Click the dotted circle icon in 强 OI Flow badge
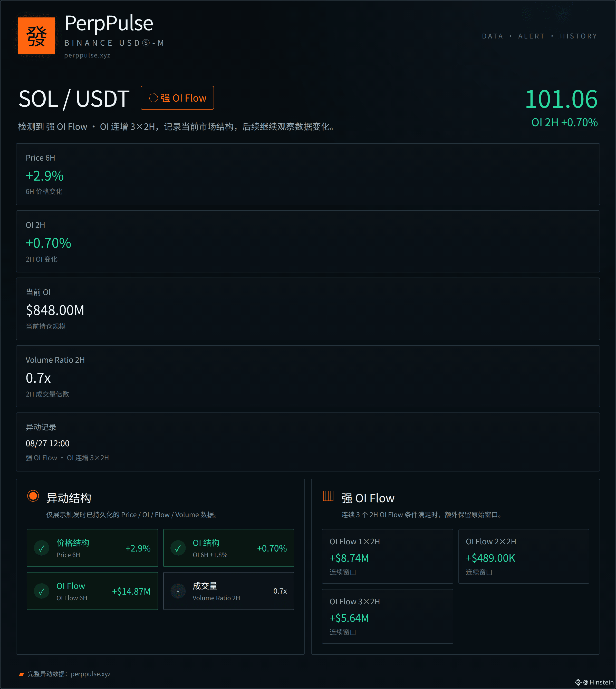 [x=153, y=98]
